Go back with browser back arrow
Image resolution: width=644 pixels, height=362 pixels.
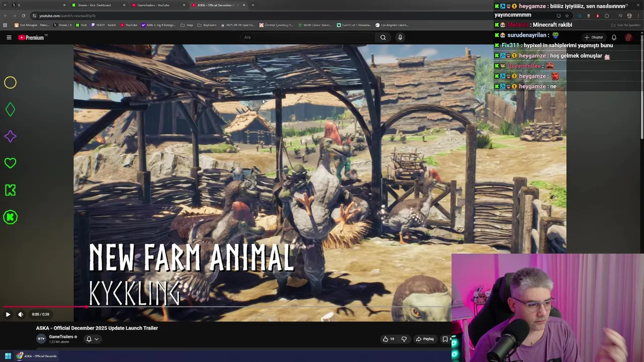click(5, 16)
